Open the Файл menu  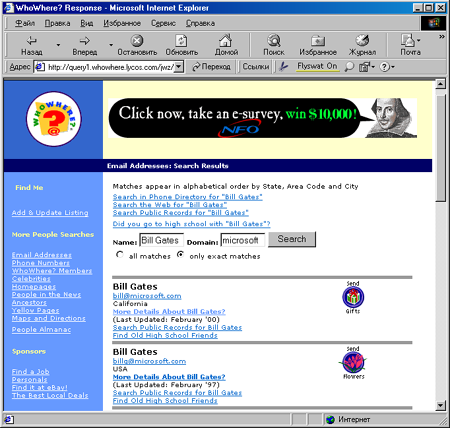point(25,23)
